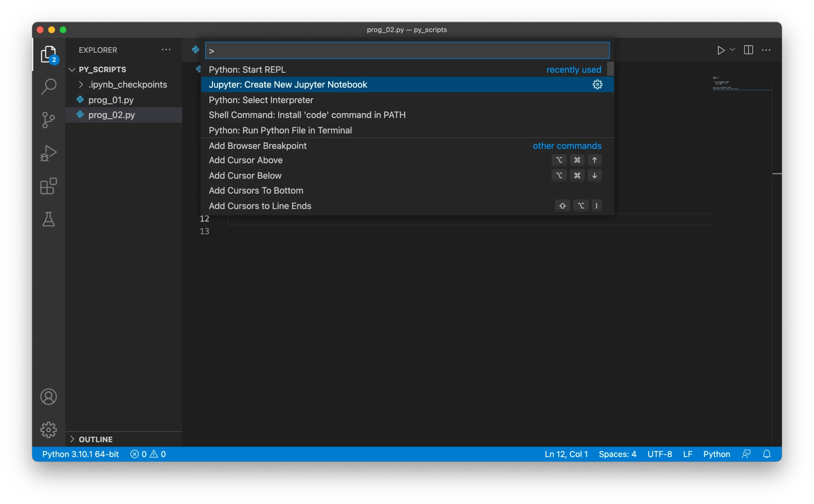This screenshot has height=504, width=814.
Task: Open the Run and Debug view
Action: (49, 153)
